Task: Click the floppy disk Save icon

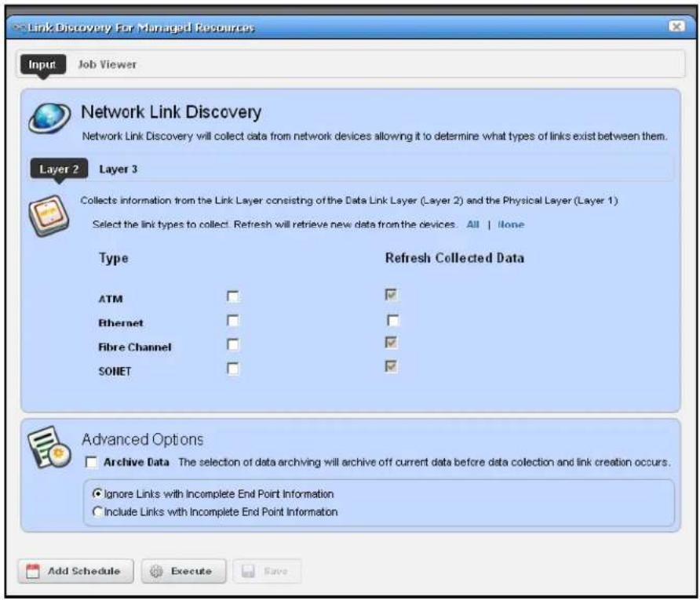Action: 248,571
